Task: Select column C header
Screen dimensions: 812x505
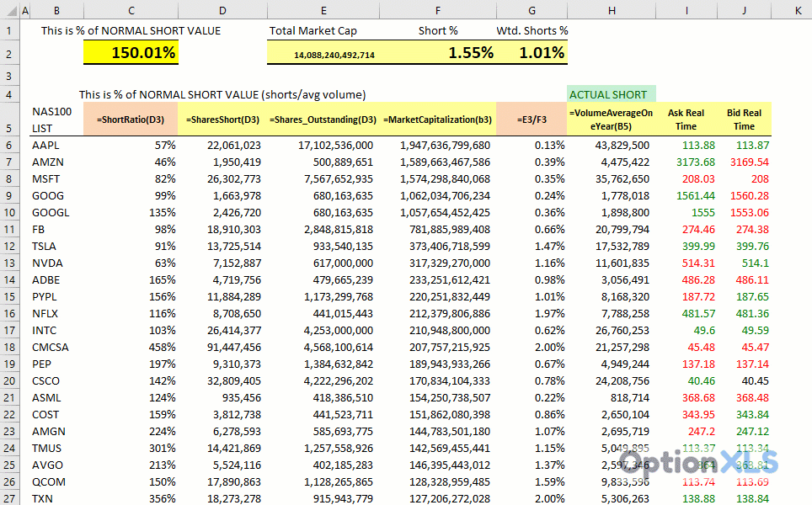Action: 131,10
